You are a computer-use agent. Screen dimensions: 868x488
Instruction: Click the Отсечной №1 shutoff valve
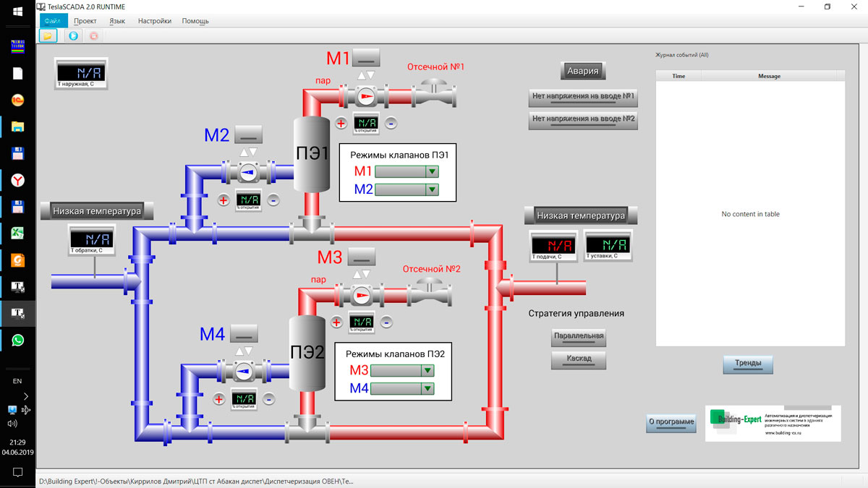(x=434, y=94)
